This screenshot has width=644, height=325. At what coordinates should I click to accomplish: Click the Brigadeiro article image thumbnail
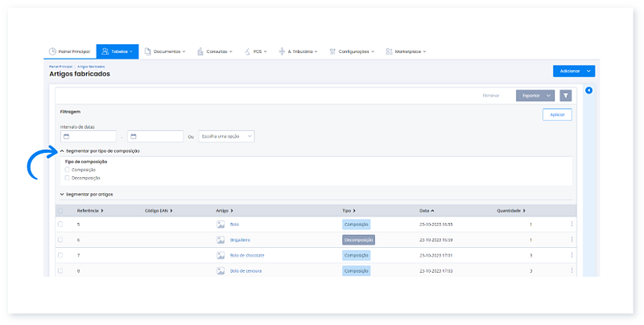coord(221,240)
